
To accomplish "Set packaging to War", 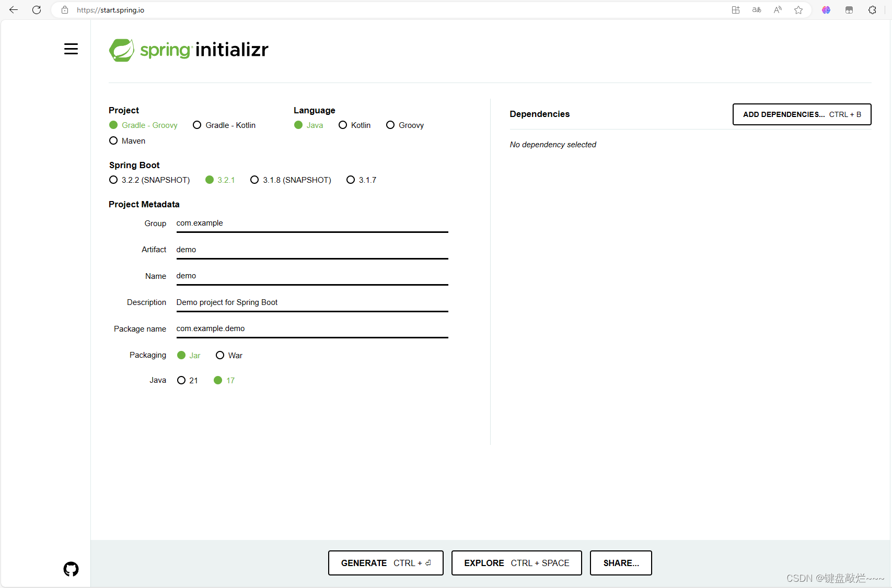I will [x=229, y=356].
